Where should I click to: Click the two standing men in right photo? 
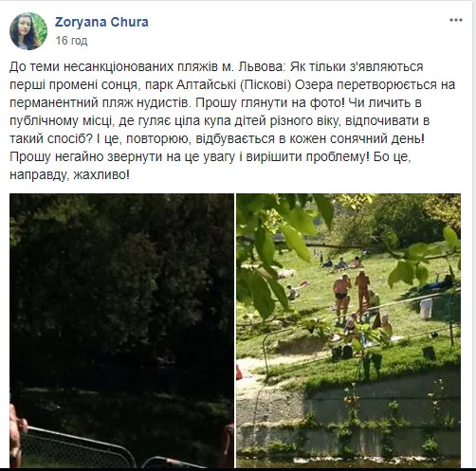tap(352, 296)
